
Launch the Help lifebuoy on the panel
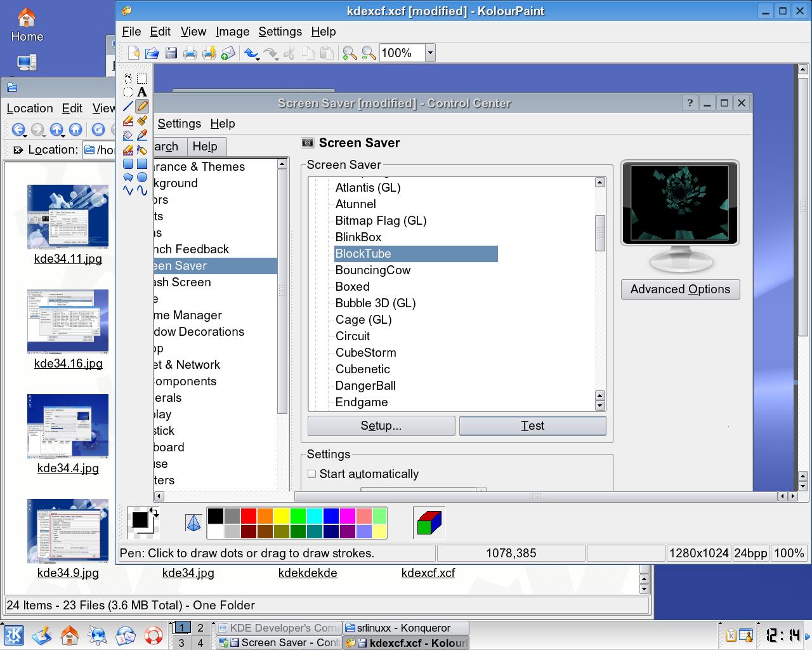154,635
